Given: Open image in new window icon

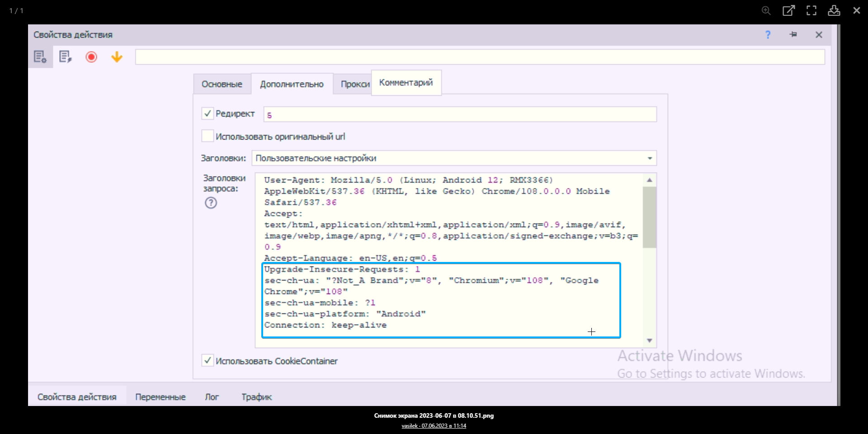Looking at the screenshot, I should click(x=788, y=10).
